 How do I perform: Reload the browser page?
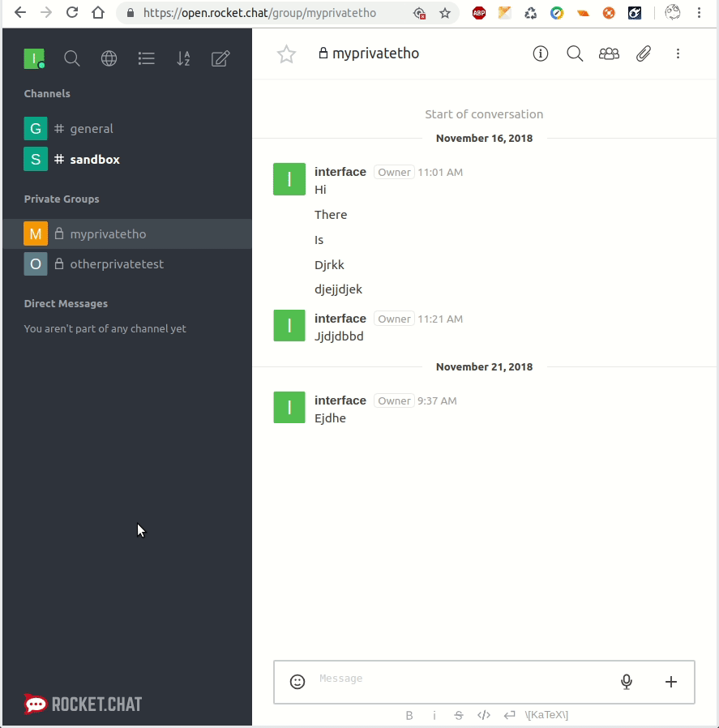[72, 12]
